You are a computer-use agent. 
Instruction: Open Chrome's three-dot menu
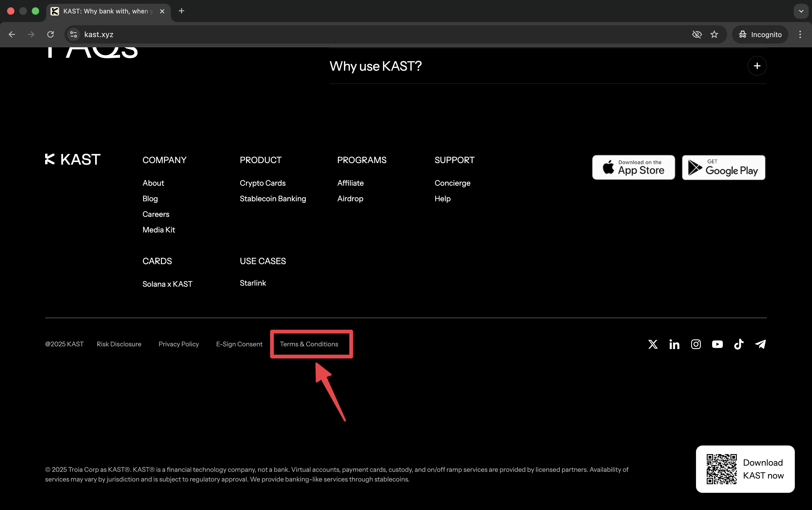(x=800, y=34)
